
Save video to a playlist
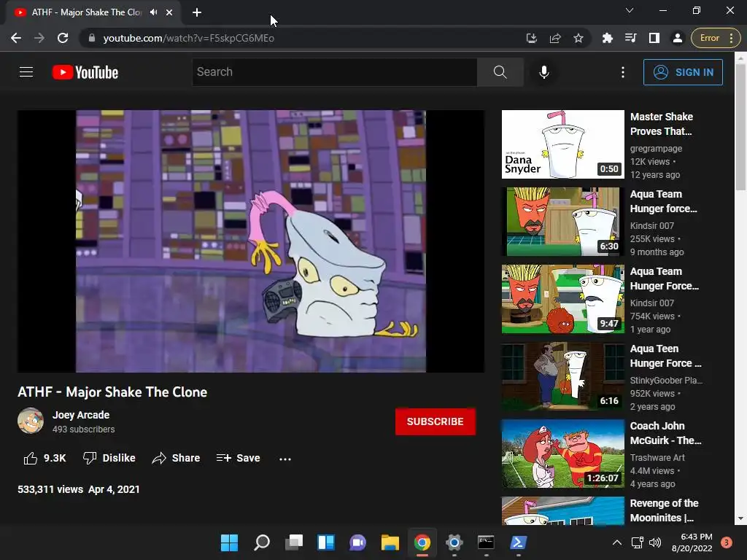(x=239, y=458)
